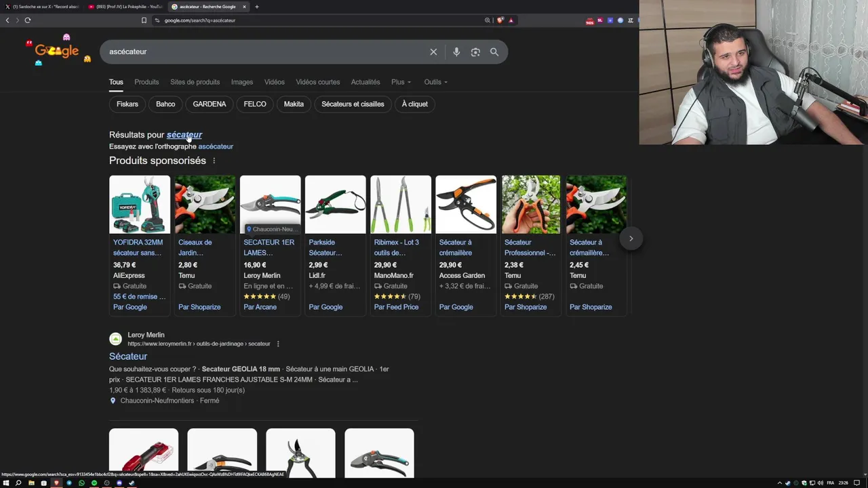Open Ciseaux de Jardin Temu product

(x=195, y=247)
